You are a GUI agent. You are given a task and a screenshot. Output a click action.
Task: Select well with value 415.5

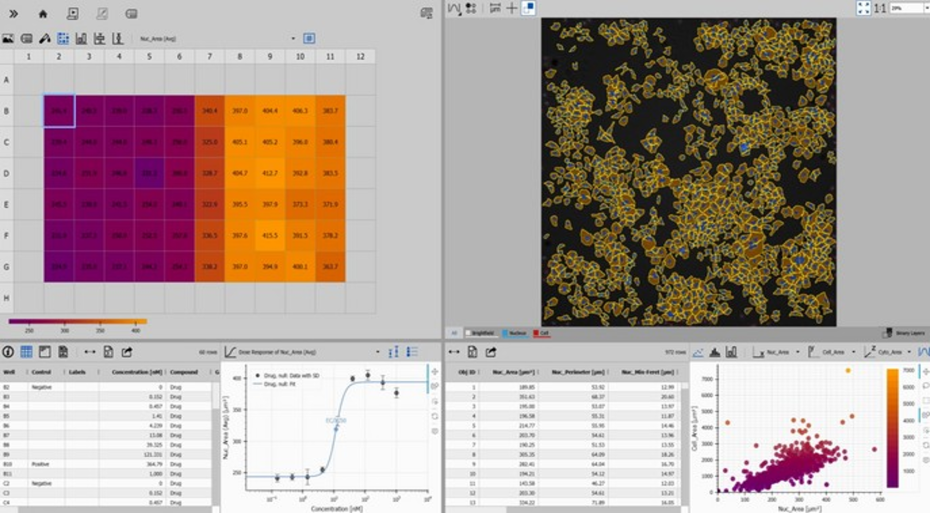click(270, 235)
